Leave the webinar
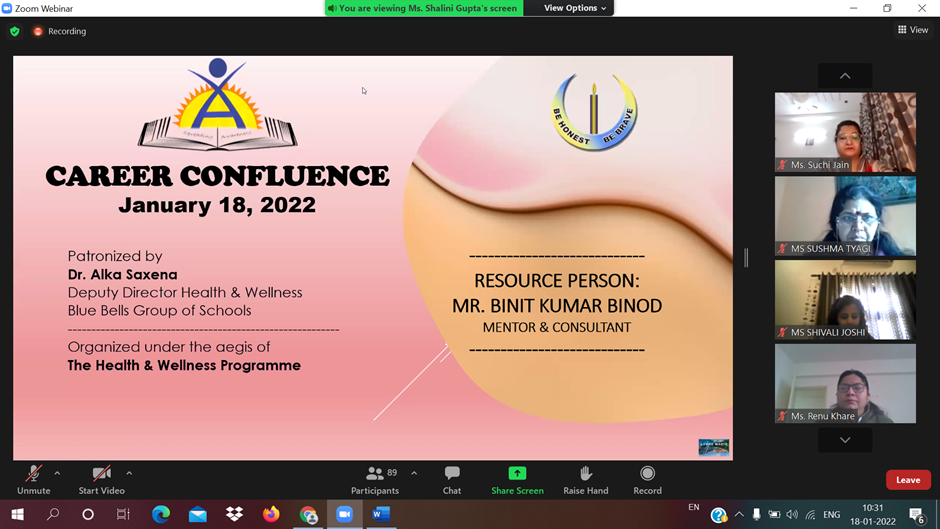The width and height of the screenshot is (940, 529). (x=907, y=480)
